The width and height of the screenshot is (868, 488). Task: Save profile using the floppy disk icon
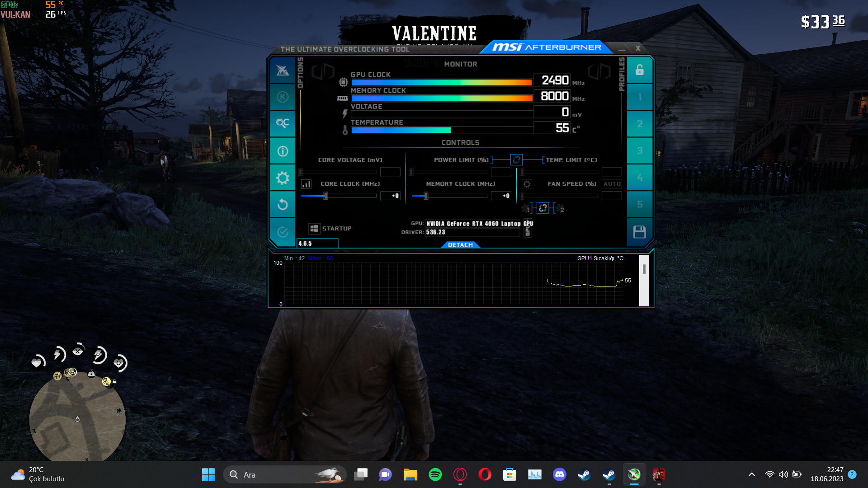[639, 232]
